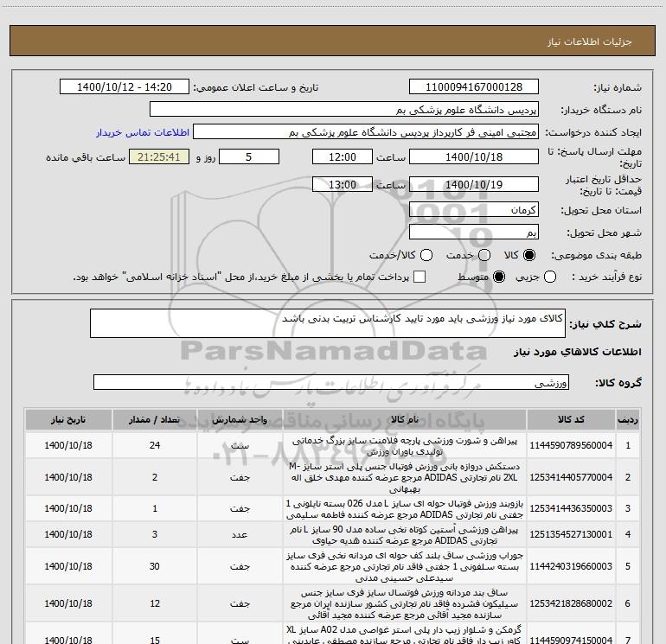Click the remaining time counter 21:25:41
This screenshot has height=644, width=666.
coord(159,156)
